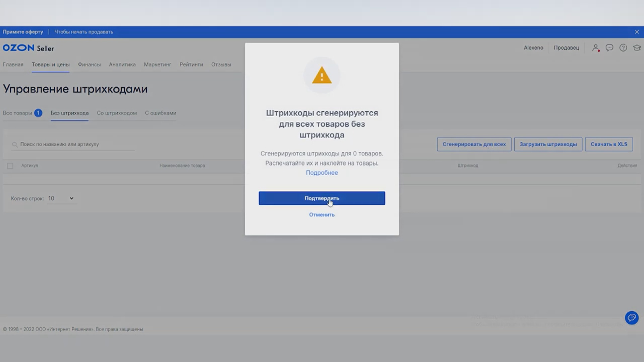Switch to the С ошибками tab
The image size is (644, 362).
tap(160, 113)
